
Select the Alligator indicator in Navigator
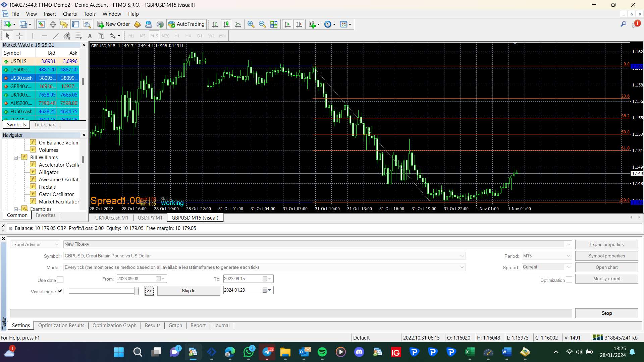click(49, 172)
